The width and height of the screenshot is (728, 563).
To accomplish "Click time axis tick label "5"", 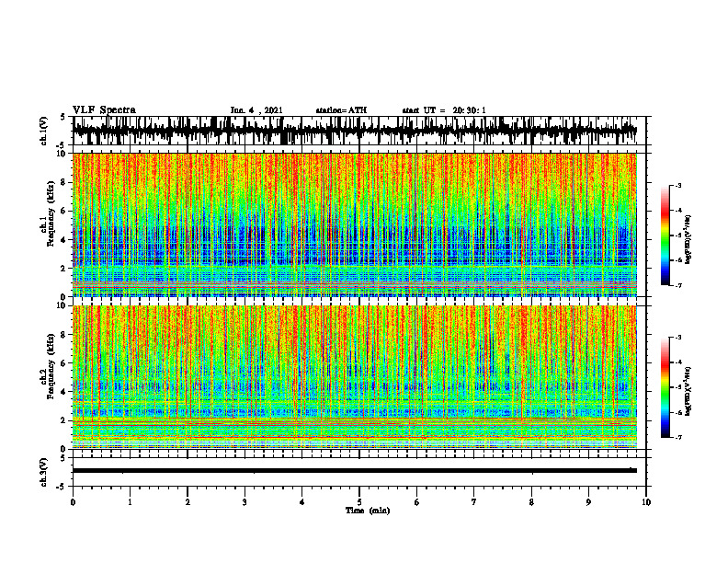I will point(359,502).
